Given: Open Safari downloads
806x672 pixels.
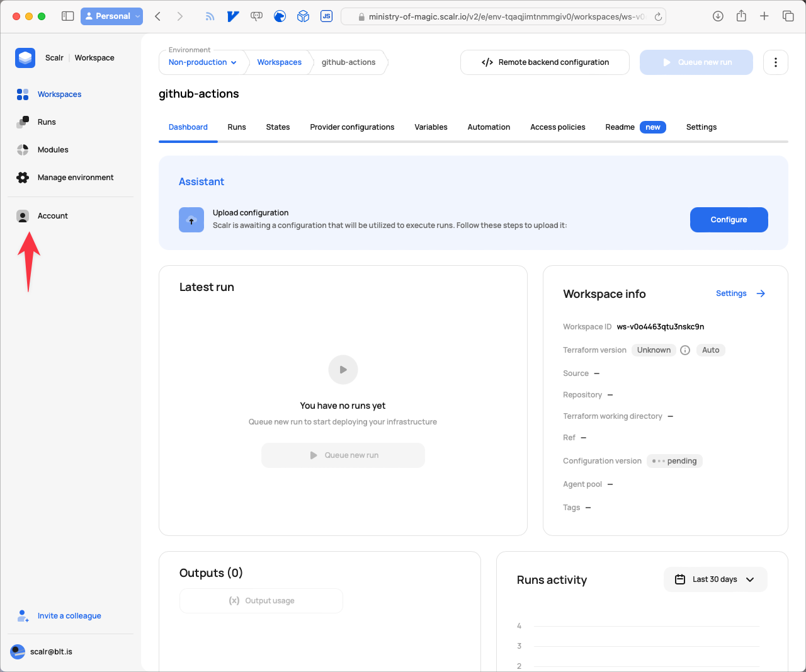Looking at the screenshot, I should pyautogui.click(x=718, y=16).
